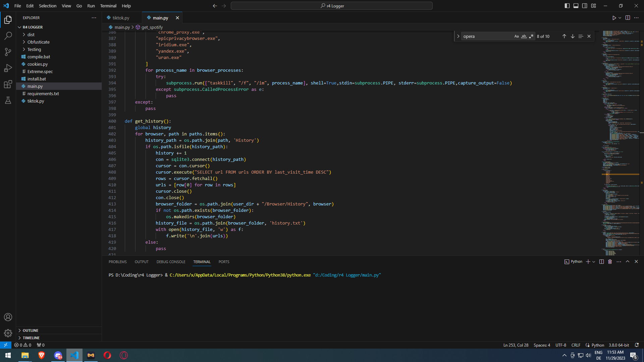The height and width of the screenshot is (362, 644).
Task: Open the Search view in activity bar
Action: point(8,36)
